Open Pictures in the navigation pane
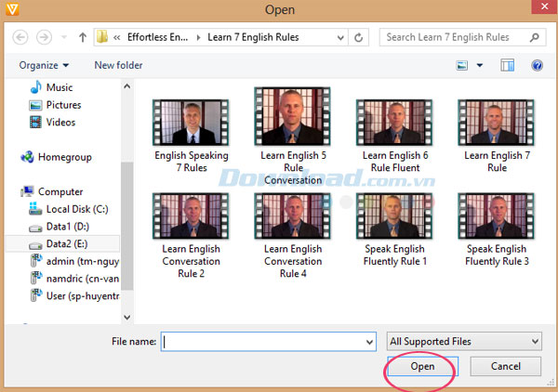The width and height of the screenshot is (558, 392). click(x=63, y=105)
